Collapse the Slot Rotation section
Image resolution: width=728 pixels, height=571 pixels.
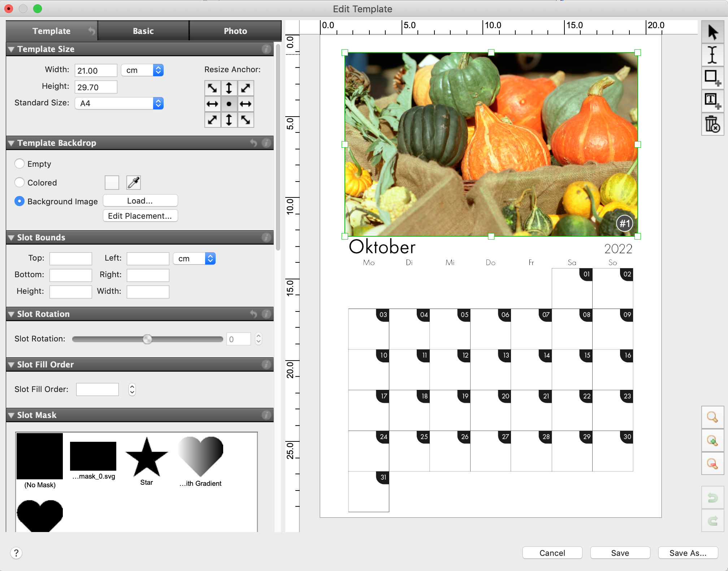11,314
